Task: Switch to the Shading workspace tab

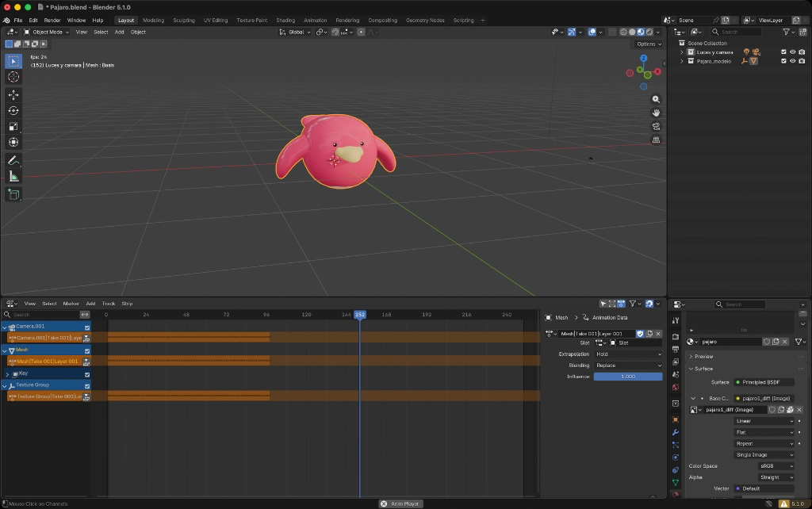Action: [x=285, y=20]
